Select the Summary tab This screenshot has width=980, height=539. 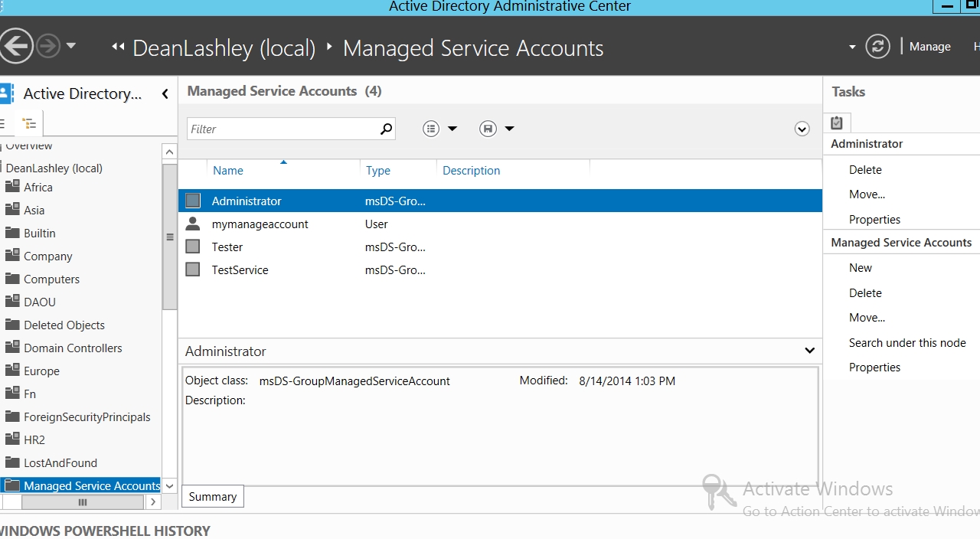(x=212, y=496)
